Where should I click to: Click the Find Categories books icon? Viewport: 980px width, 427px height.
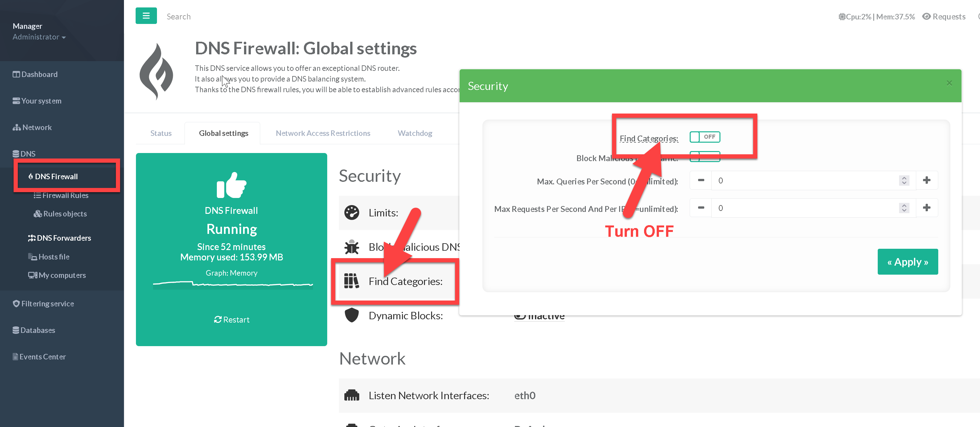[351, 281]
